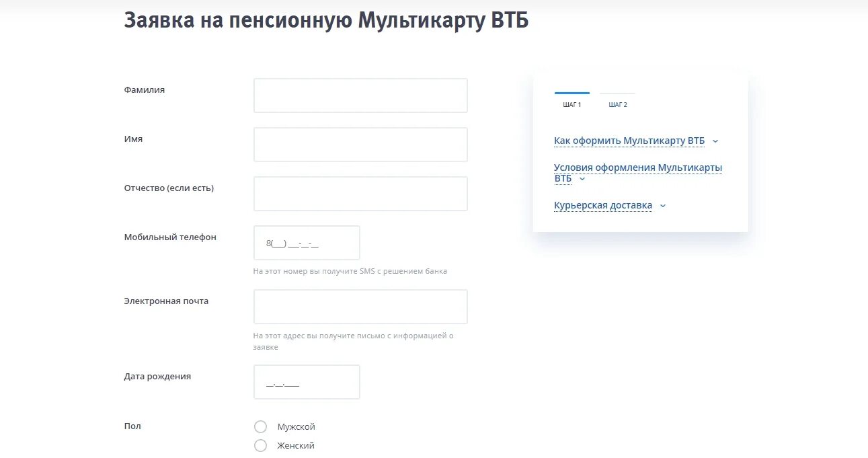Click the Женский label text
Screen dimensions: 868x458
pos(296,446)
